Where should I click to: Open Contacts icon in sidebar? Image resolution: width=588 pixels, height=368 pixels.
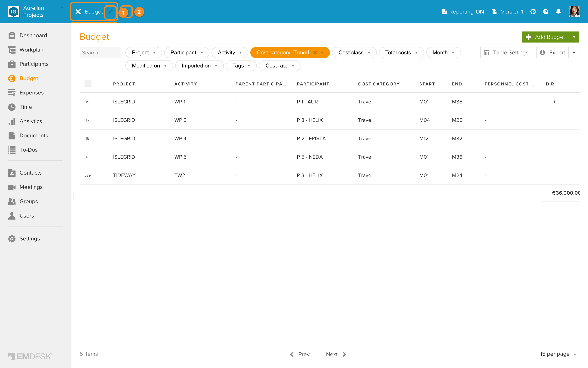point(12,173)
